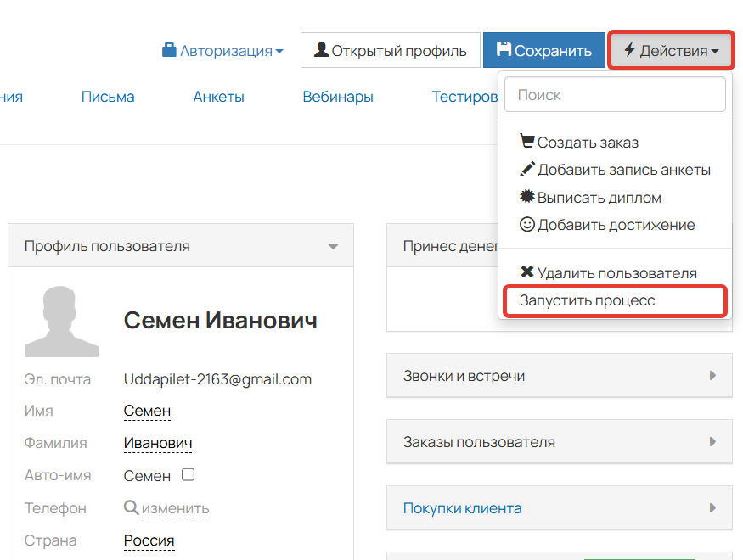Click the shopping cart icon beside Создать заказ

pyautogui.click(x=528, y=142)
